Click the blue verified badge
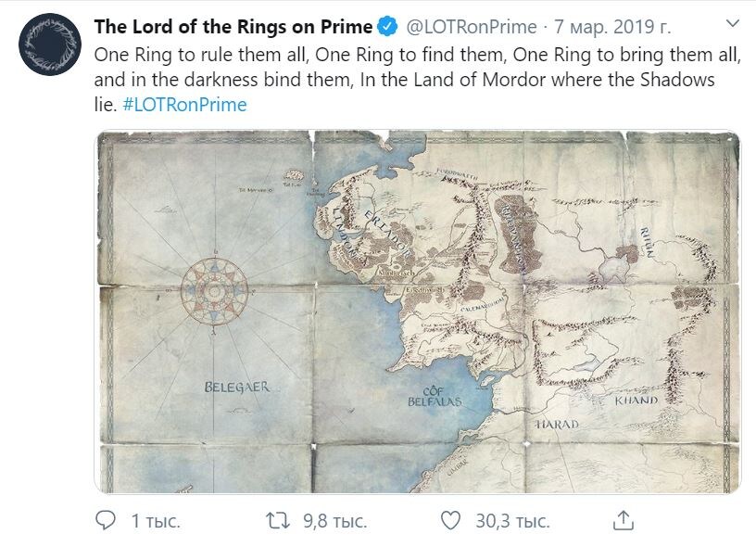The height and width of the screenshot is (547, 756). pyautogui.click(x=391, y=26)
